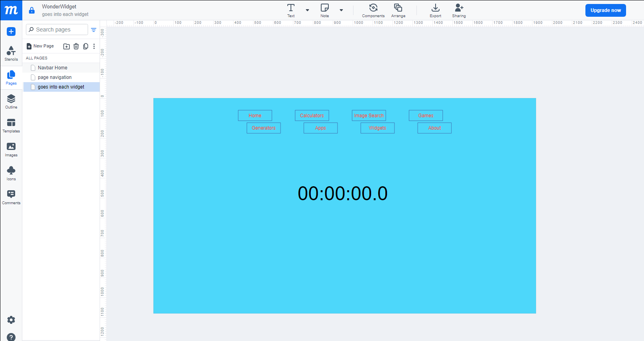The height and width of the screenshot is (341, 644).
Task: Open Sharing options
Action: point(459,10)
